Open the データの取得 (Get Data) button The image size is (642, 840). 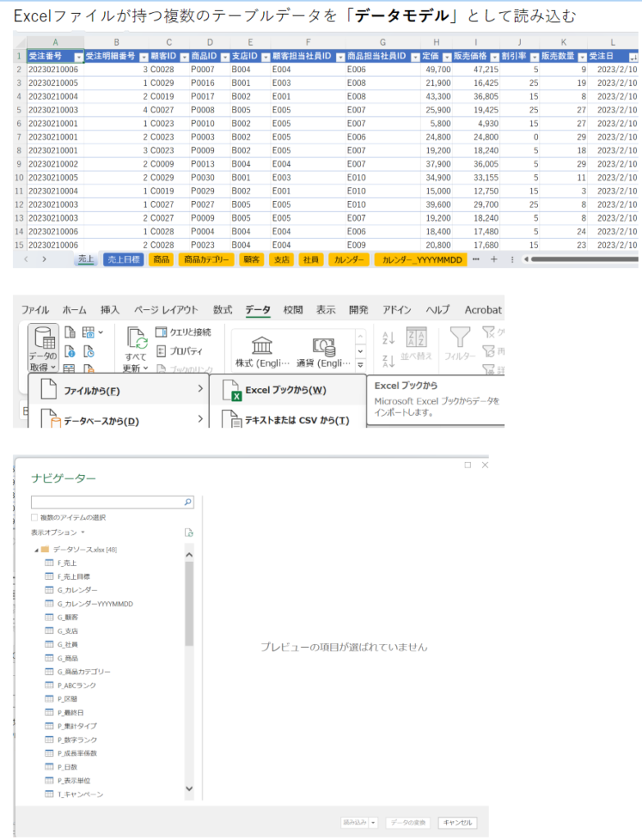click(x=43, y=348)
